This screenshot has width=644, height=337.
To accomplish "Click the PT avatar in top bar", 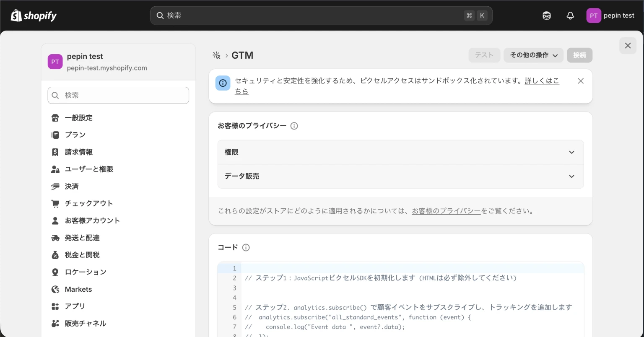I will [x=593, y=16].
